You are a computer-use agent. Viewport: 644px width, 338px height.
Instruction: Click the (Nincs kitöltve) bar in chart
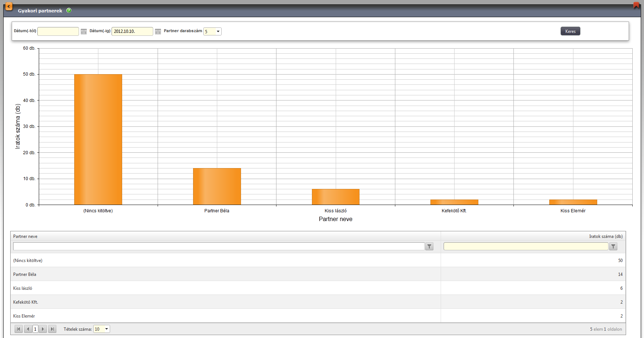click(98, 140)
